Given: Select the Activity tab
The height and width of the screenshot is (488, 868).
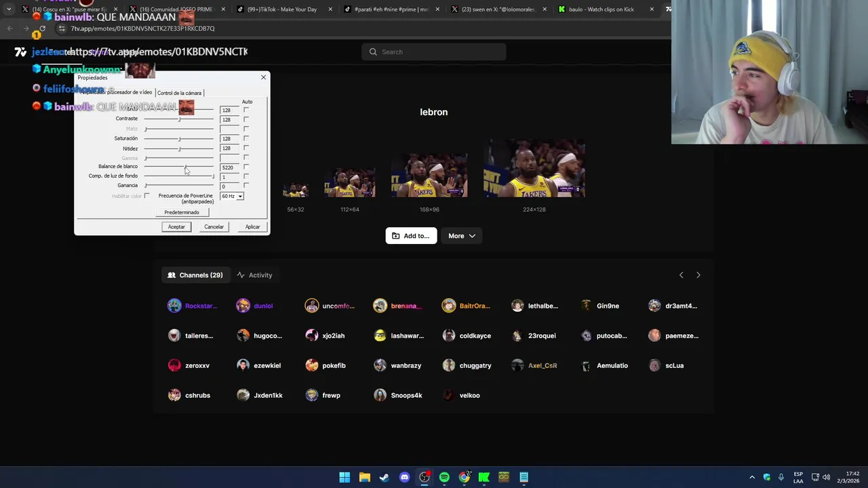Looking at the screenshot, I should (254, 275).
